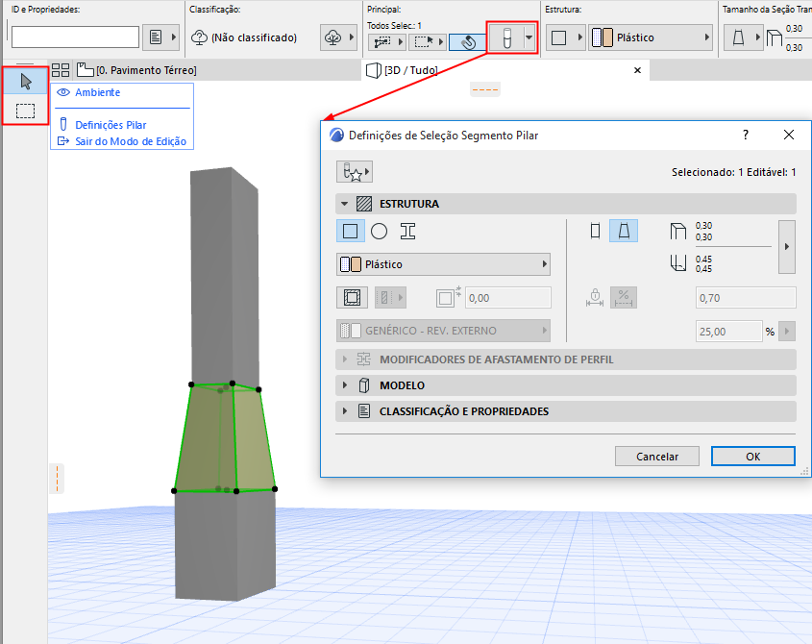
Task: Click the greyed veneer type icon
Action: pos(390,297)
